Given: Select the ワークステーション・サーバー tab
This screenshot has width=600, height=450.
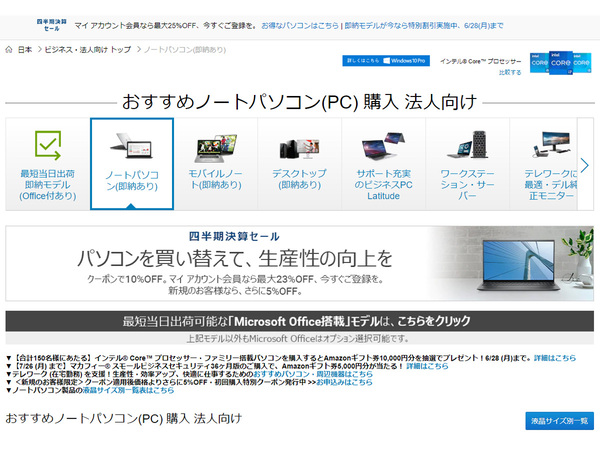Looking at the screenshot, I should click(468, 164).
